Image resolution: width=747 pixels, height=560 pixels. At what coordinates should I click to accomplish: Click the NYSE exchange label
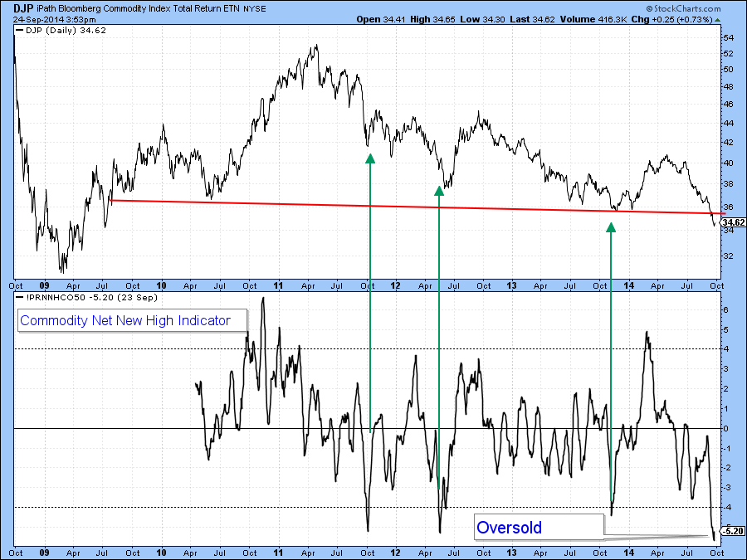255,8
